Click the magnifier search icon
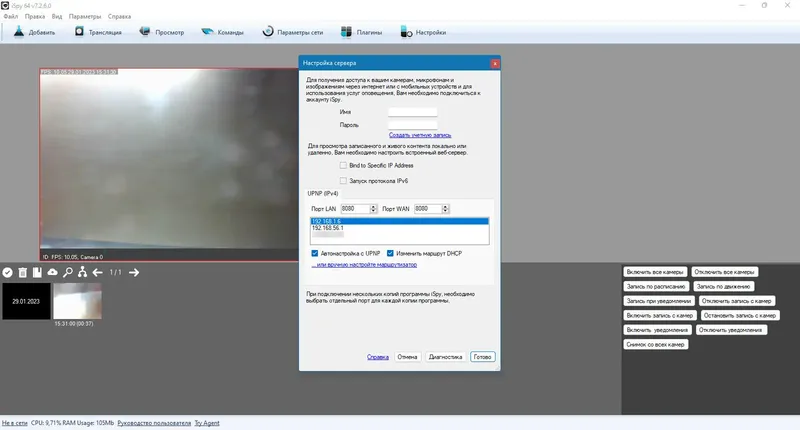Screen dimensions: 800x430 [67, 272]
